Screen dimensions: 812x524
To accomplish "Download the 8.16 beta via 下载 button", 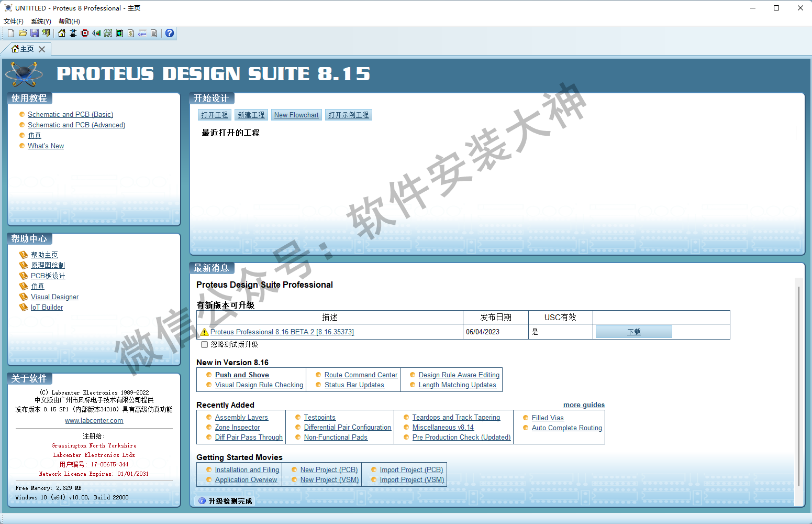I will click(x=633, y=332).
